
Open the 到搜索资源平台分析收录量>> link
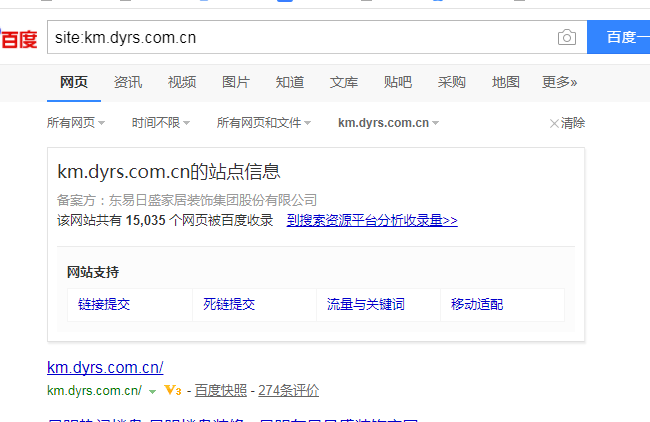coord(372,220)
